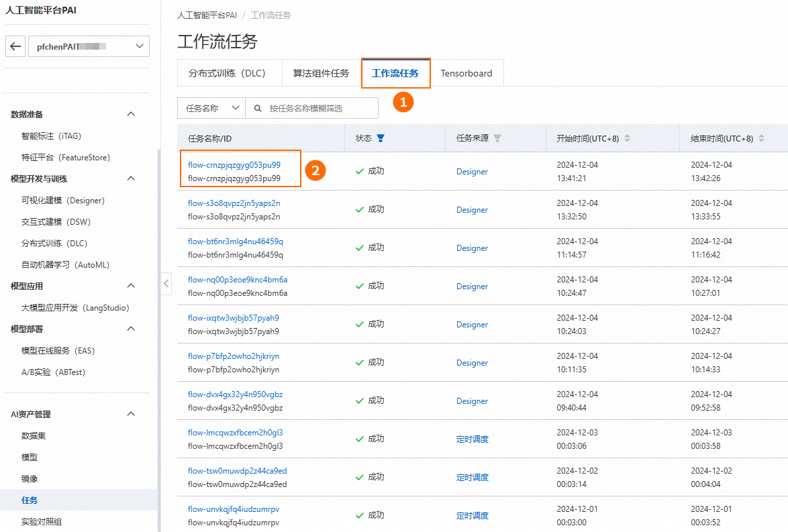788x532 pixels.
Task: Switch to 算法组件任务 tab
Action: pyautogui.click(x=321, y=73)
